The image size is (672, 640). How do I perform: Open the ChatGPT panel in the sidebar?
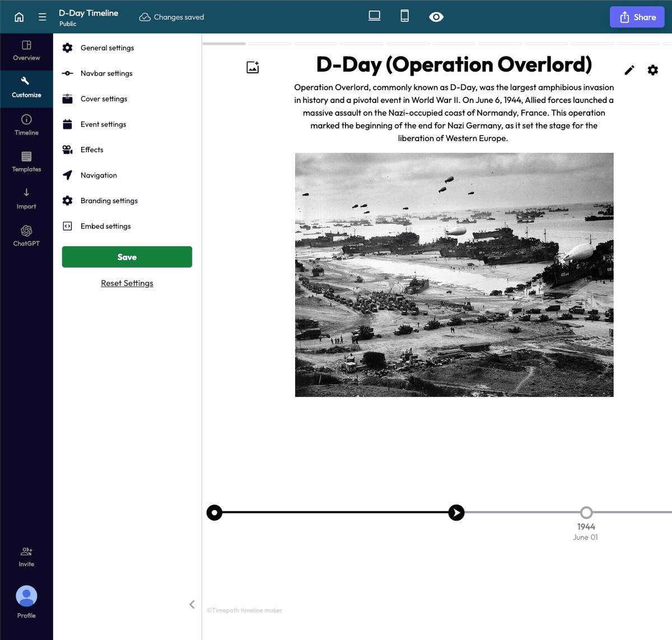[26, 235]
